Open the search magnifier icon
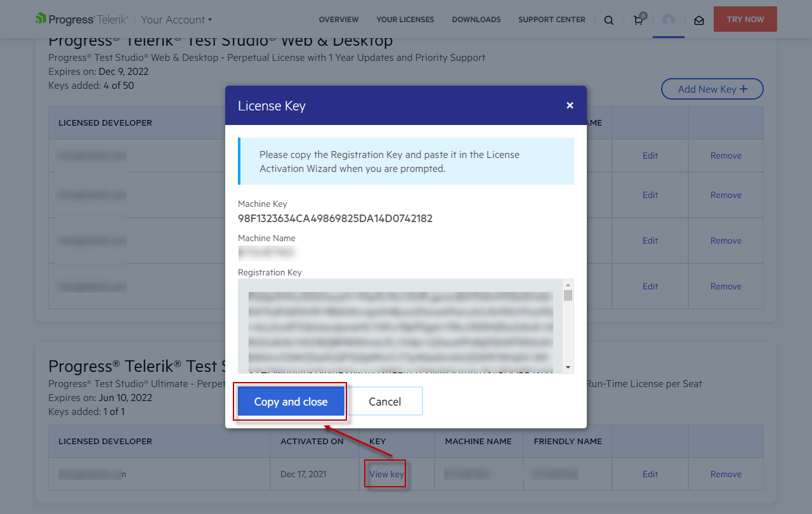The width and height of the screenshot is (812, 514). [x=609, y=20]
